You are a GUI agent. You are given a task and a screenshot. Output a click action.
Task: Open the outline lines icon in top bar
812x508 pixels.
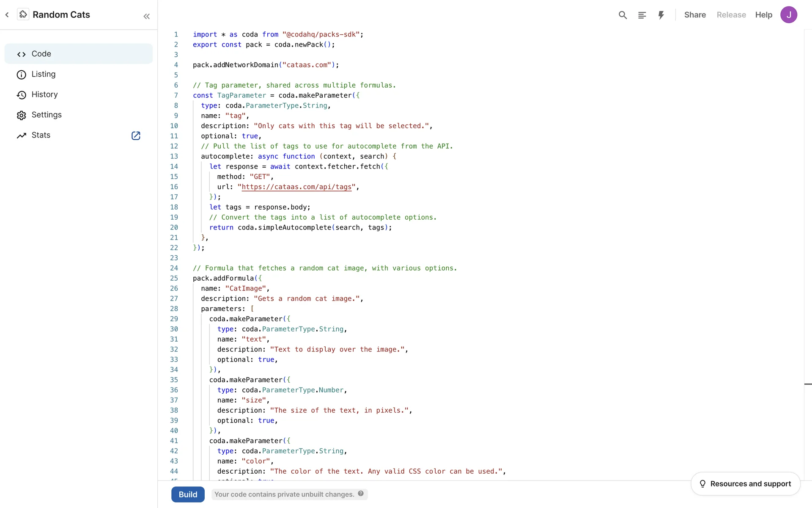click(x=642, y=15)
